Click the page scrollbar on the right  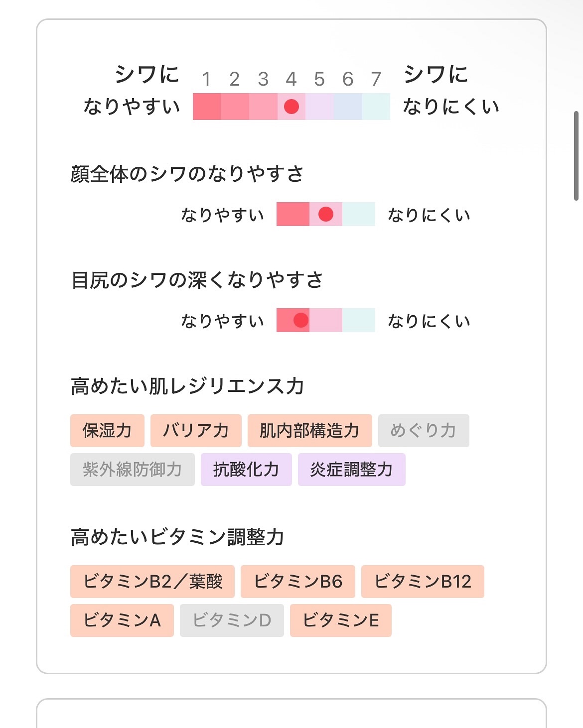tap(576, 156)
